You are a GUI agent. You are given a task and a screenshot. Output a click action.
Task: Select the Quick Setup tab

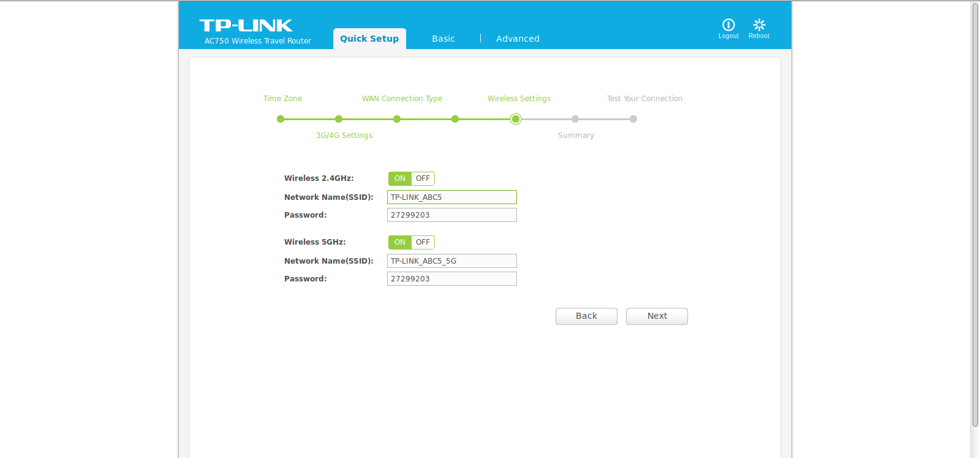pos(369,39)
